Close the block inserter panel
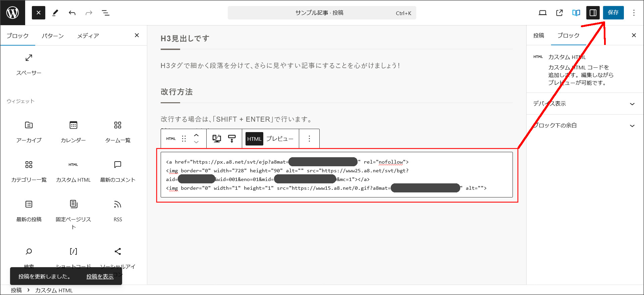Viewport: 644px width, 295px height. (x=137, y=35)
